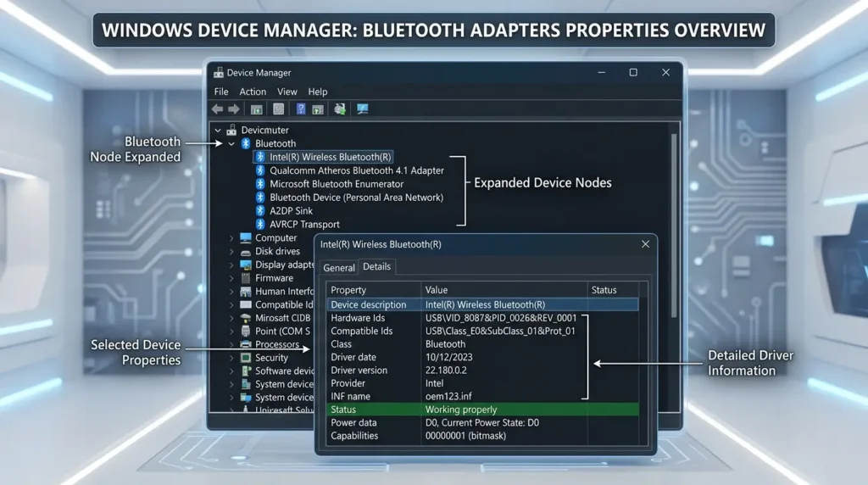This screenshot has height=485, width=868.
Task: Click the Forward arrow in the toolbar
Action: pyautogui.click(x=234, y=109)
